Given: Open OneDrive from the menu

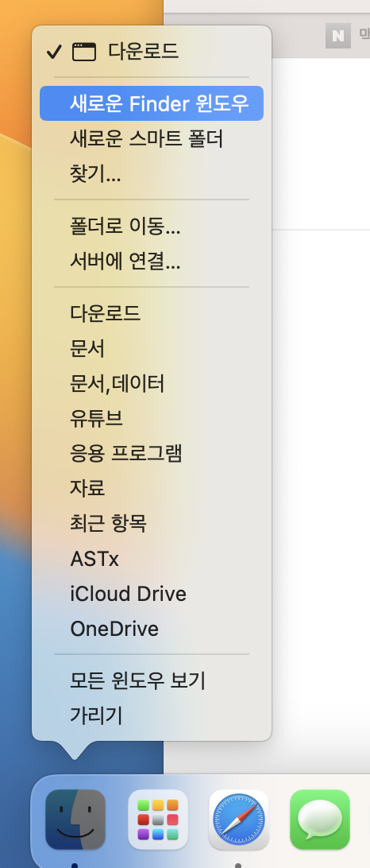Looking at the screenshot, I should pyautogui.click(x=152, y=629).
